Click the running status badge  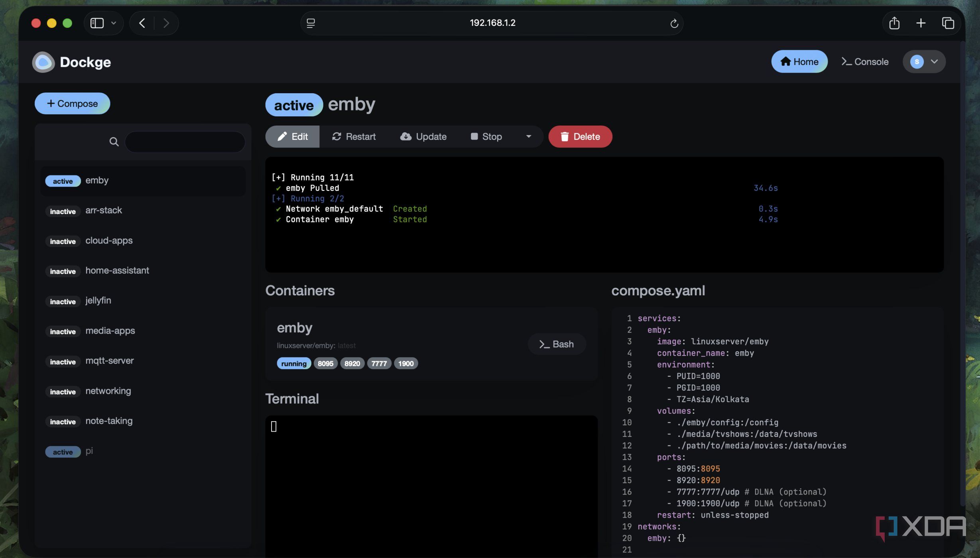[294, 363]
